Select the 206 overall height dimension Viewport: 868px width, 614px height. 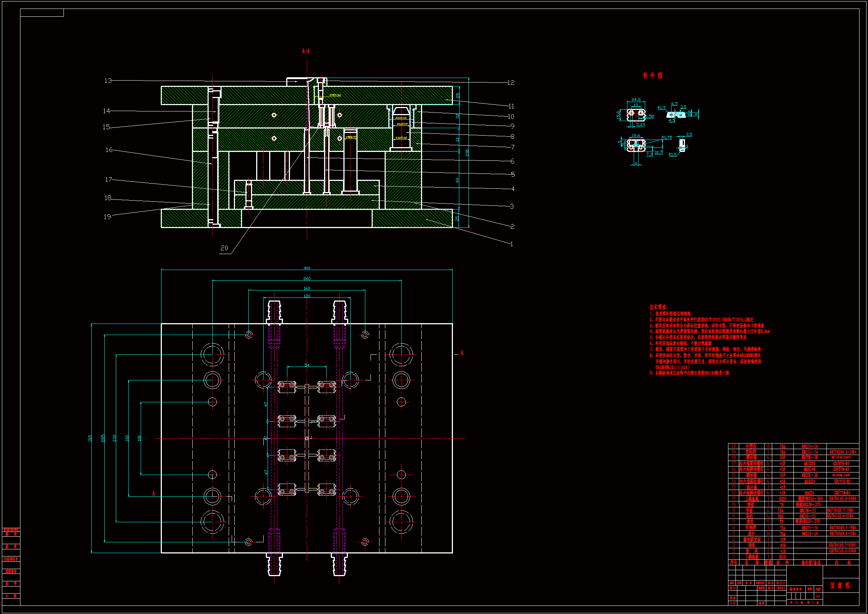click(467, 152)
